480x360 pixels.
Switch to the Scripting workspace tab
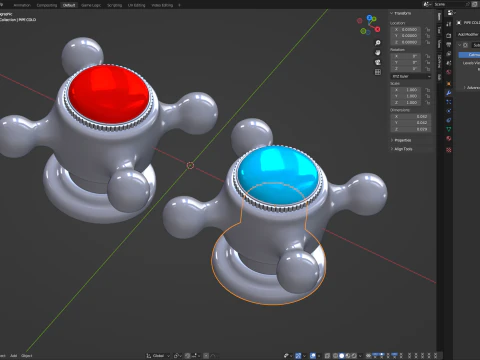click(x=114, y=5)
